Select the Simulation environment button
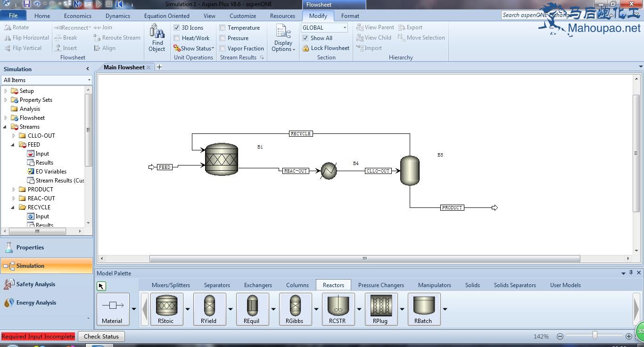This screenshot has height=347, width=644. click(x=47, y=266)
